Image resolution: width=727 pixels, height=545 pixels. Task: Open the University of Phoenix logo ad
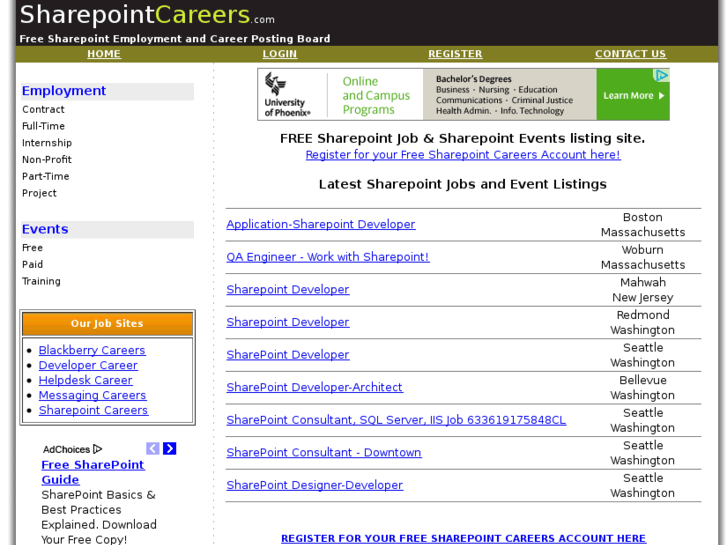287,95
